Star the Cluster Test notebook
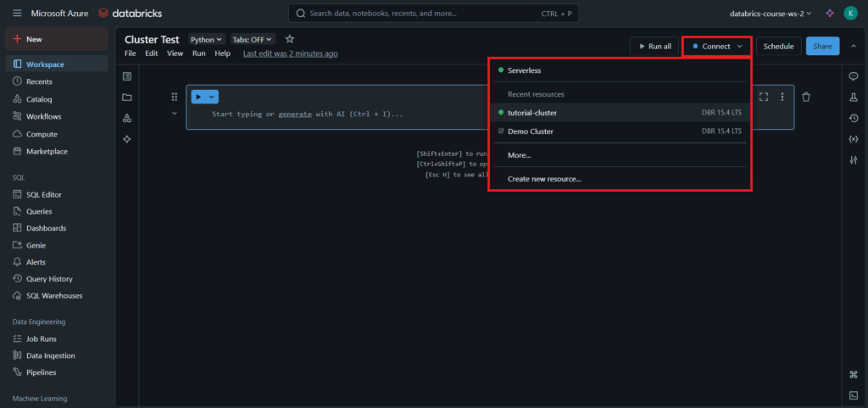868x408 pixels. tap(290, 39)
